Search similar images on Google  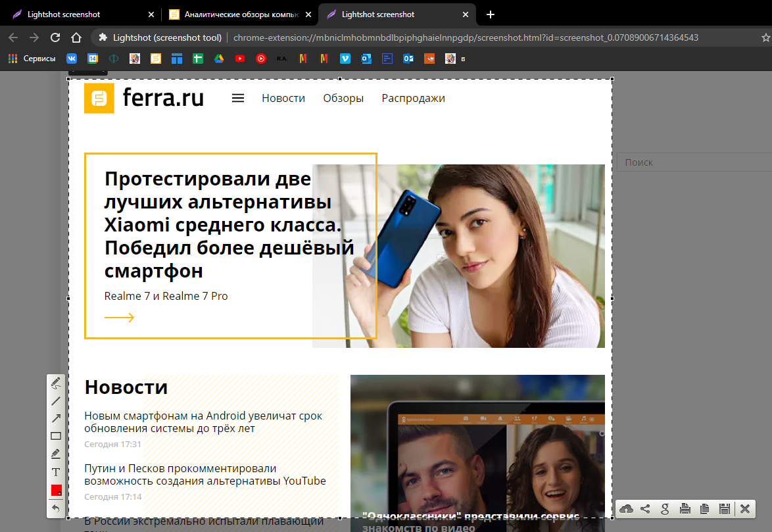665,508
